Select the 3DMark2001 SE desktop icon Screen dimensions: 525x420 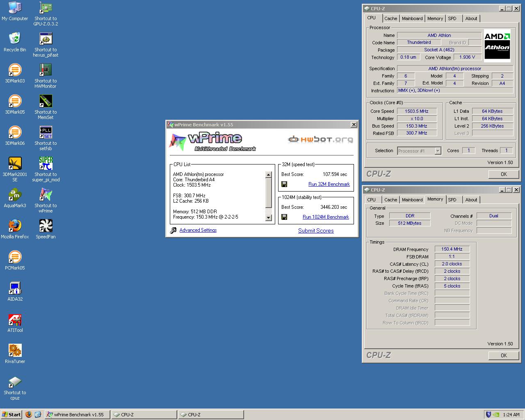pos(15,169)
